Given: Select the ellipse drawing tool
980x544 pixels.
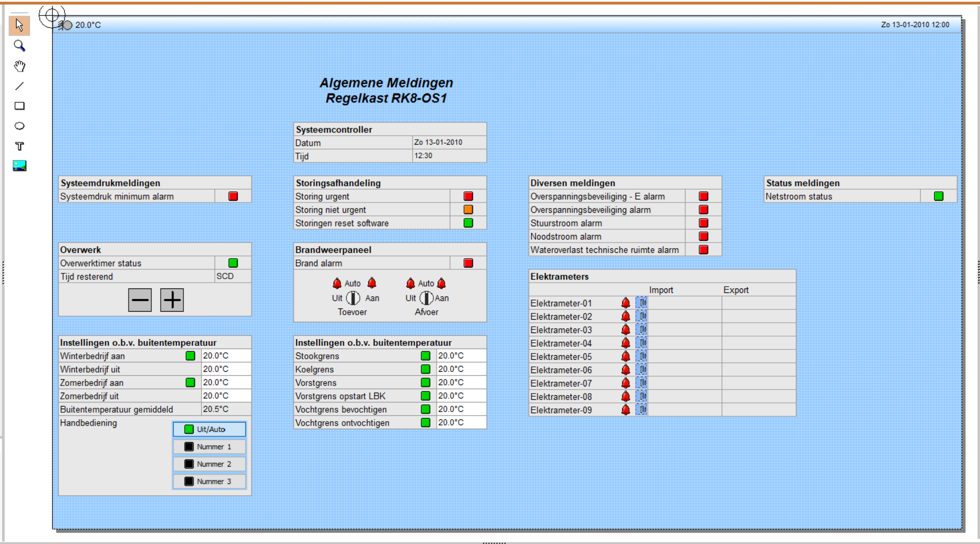Looking at the screenshot, I should click(19, 126).
